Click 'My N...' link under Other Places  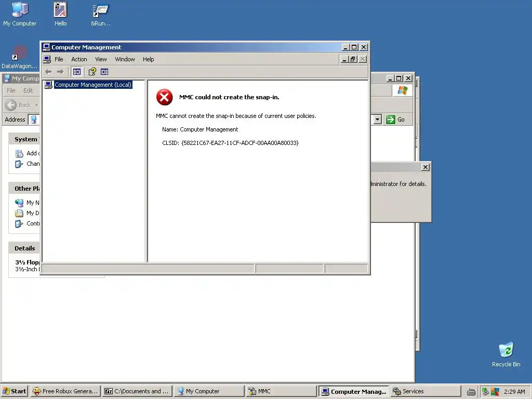28,203
